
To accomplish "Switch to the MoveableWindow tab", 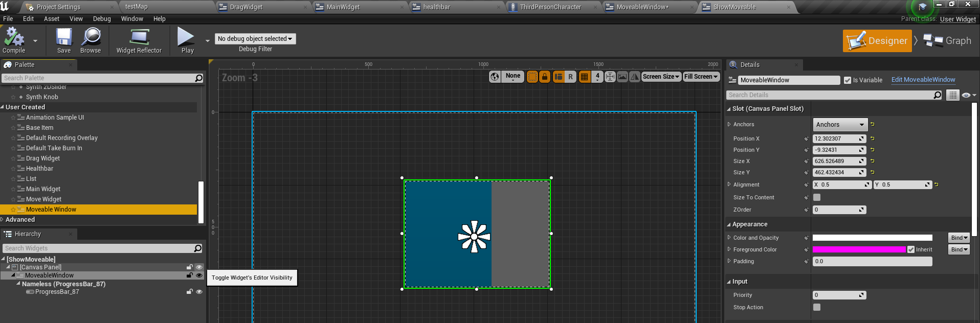I will click(642, 7).
